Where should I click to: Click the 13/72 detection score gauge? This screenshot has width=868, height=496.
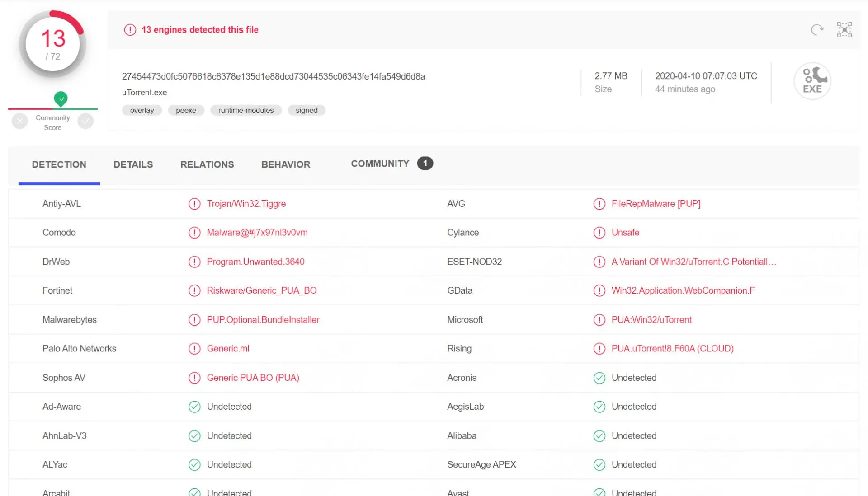click(53, 44)
